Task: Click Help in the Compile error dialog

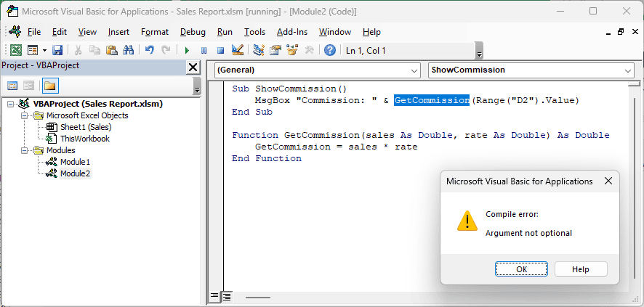Action: point(581,269)
